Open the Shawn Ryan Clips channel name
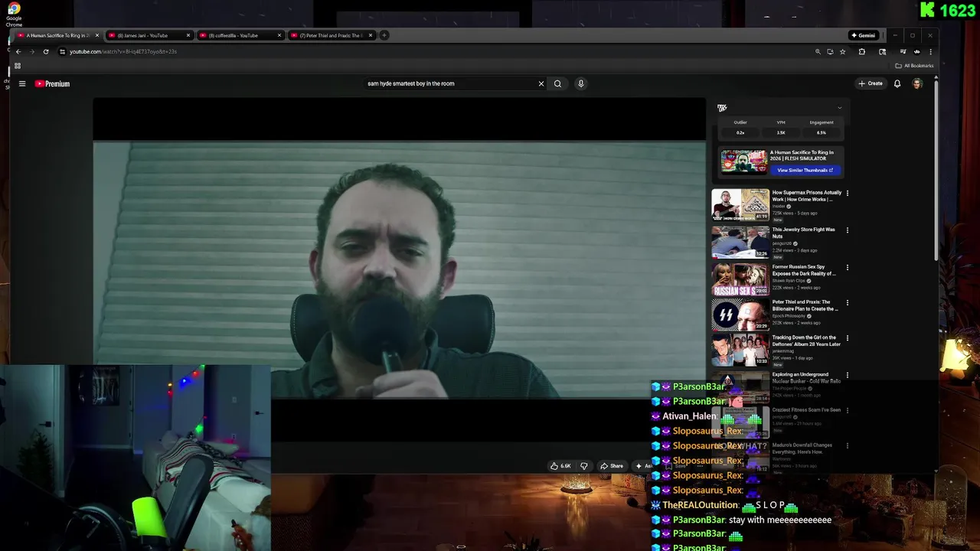 click(789, 280)
